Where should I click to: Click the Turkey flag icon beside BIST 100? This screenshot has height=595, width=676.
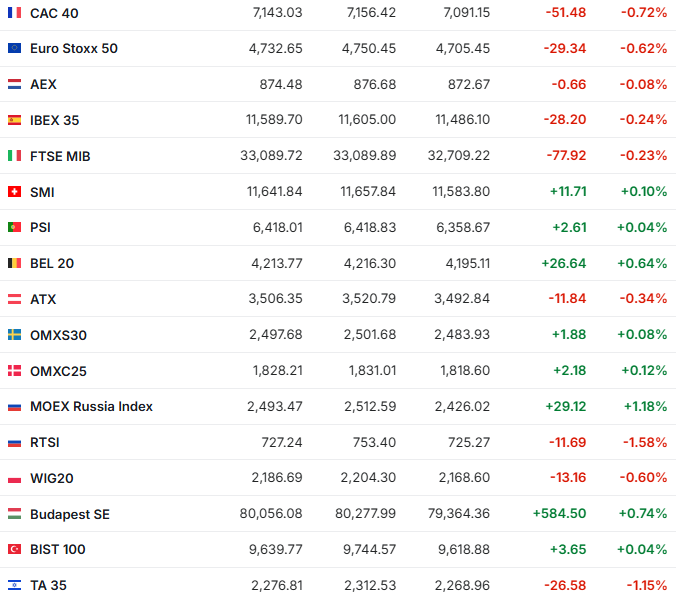(14, 549)
